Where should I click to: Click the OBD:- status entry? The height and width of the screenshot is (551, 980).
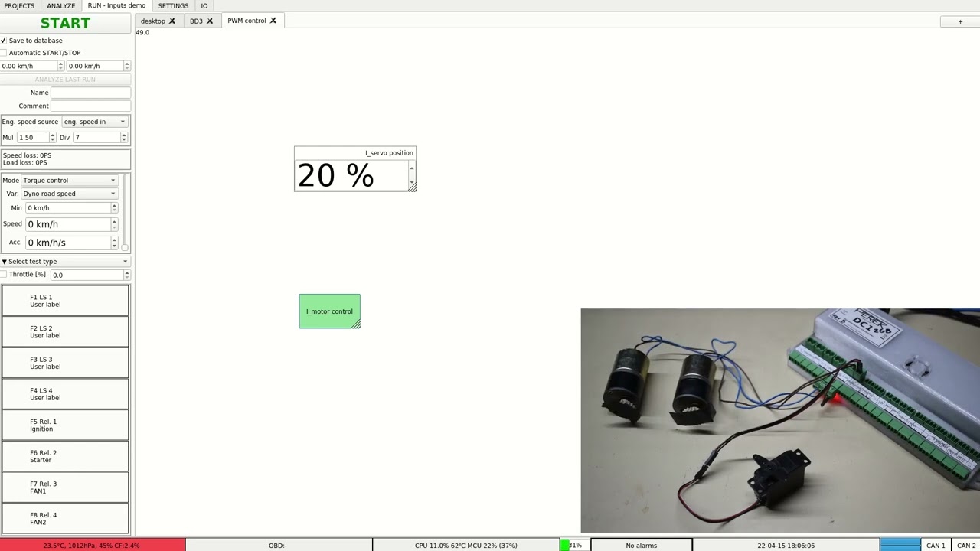pos(278,546)
